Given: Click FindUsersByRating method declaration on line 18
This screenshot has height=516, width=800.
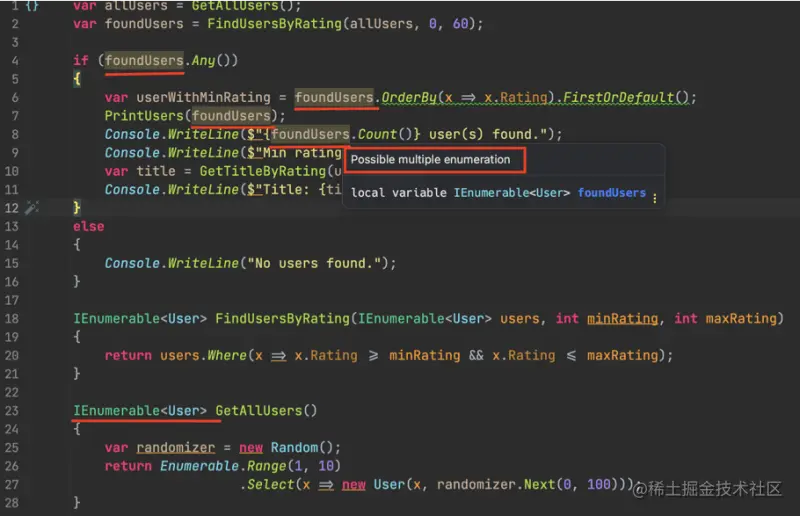Looking at the screenshot, I should tap(282, 318).
